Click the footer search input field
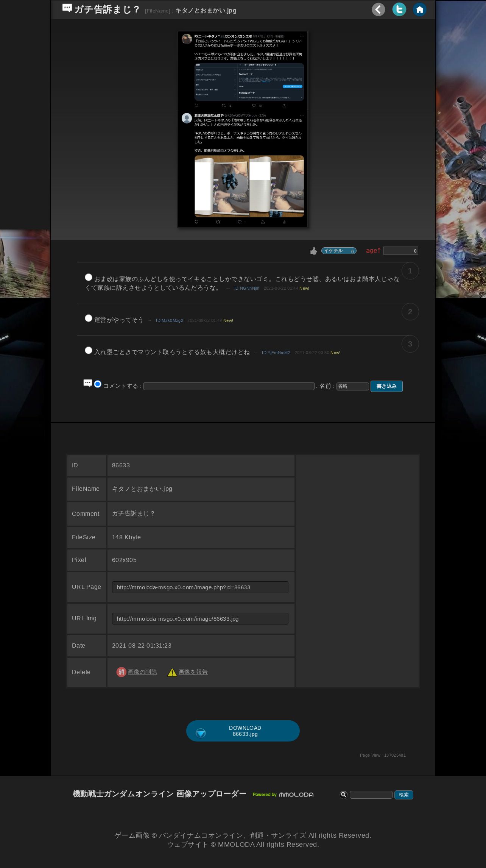486x868 pixels. click(x=371, y=795)
